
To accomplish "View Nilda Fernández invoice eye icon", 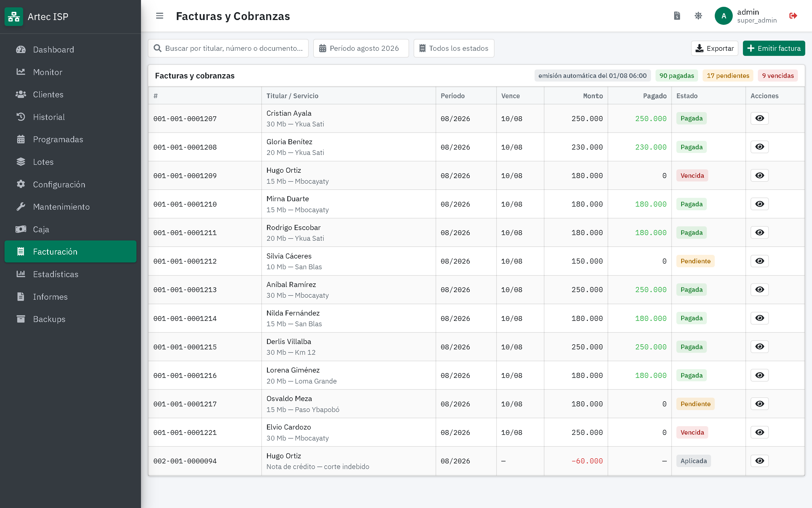I will 760,318.
